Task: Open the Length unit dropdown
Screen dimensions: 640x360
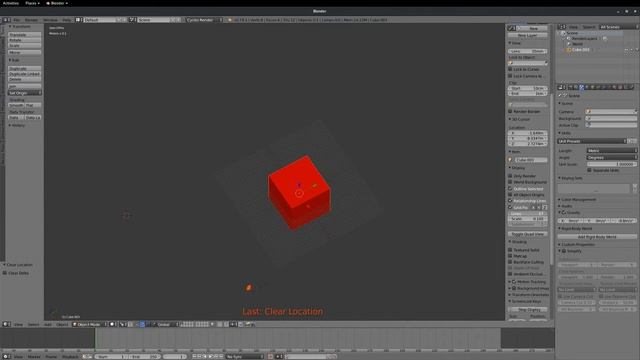Action: (612, 151)
